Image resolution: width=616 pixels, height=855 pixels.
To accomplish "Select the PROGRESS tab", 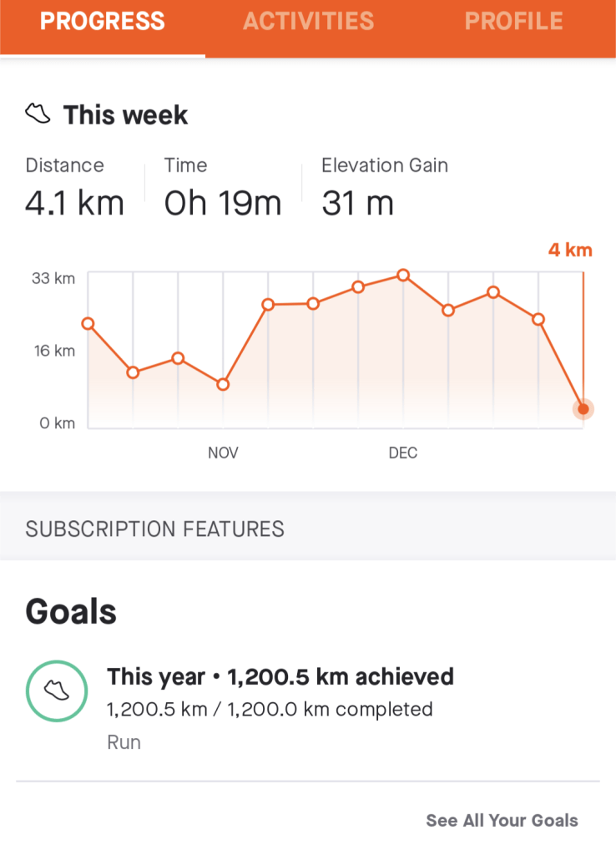I will pyautogui.click(x=102, y=22).
